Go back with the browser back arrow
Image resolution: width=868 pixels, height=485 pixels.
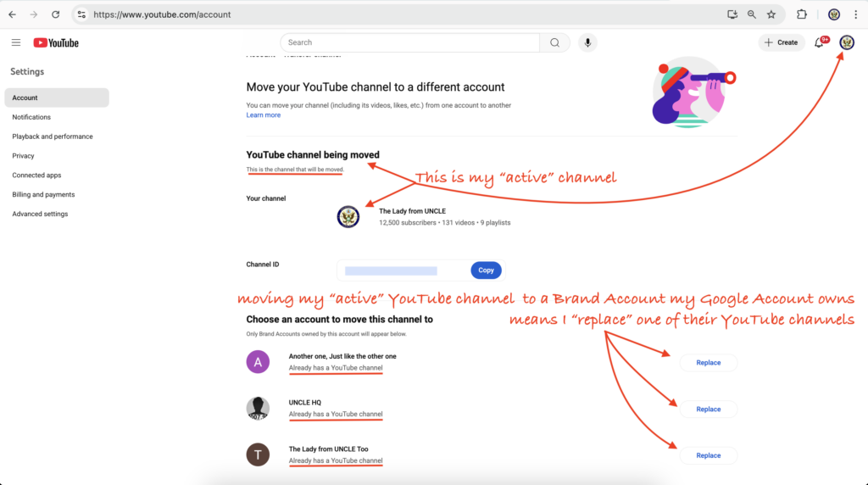(12, 14)
